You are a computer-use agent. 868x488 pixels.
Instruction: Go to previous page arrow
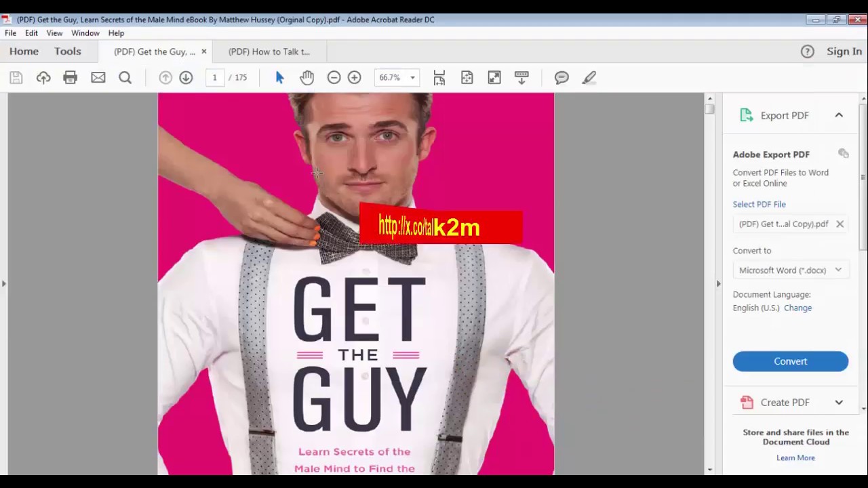(165, 78)
